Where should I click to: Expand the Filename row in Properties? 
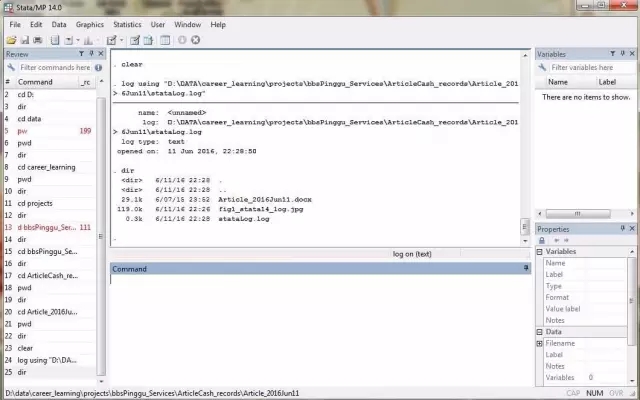540,343
